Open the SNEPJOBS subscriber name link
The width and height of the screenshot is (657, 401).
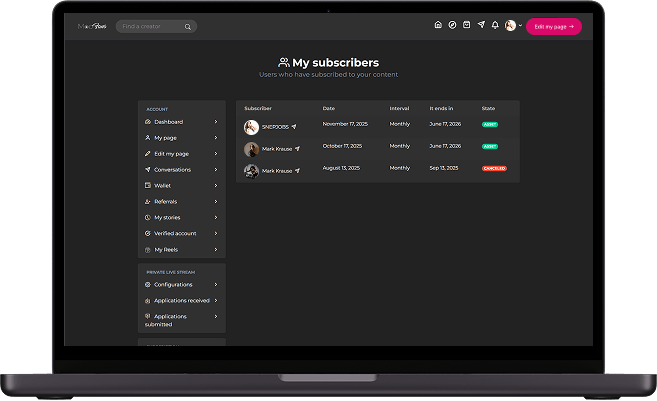point(275,127)
